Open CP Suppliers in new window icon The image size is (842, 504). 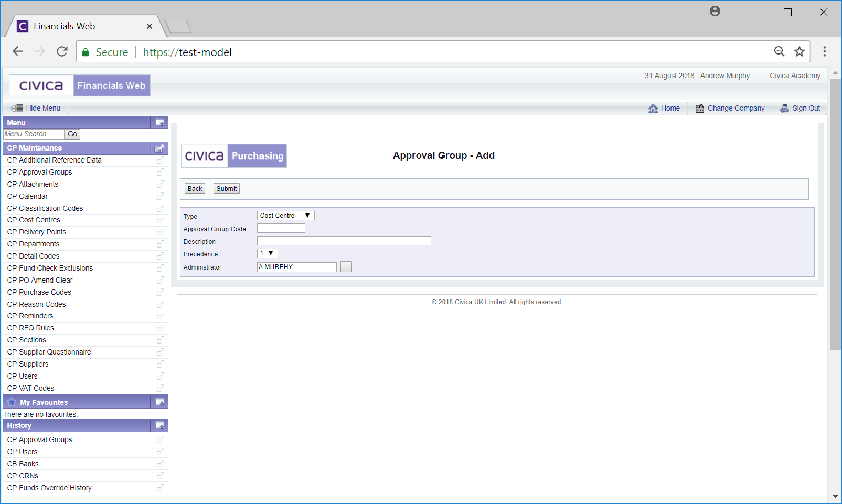160,364
